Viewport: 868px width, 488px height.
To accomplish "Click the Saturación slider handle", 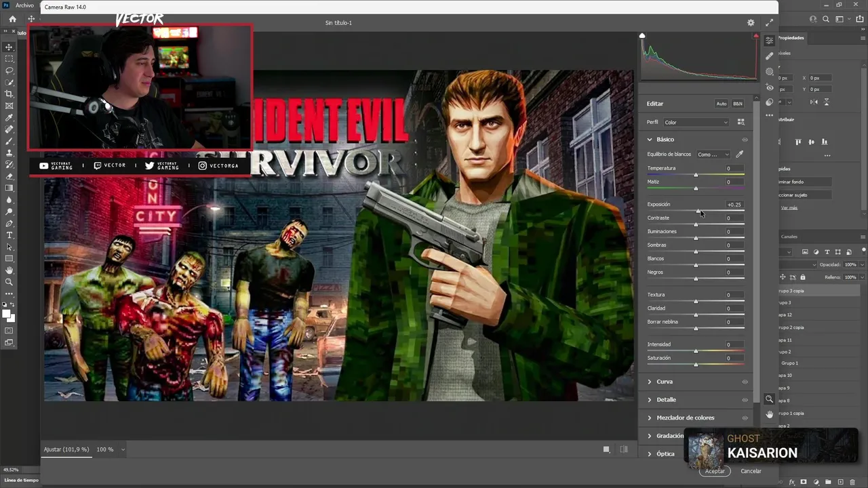I will tap(696, 365).
